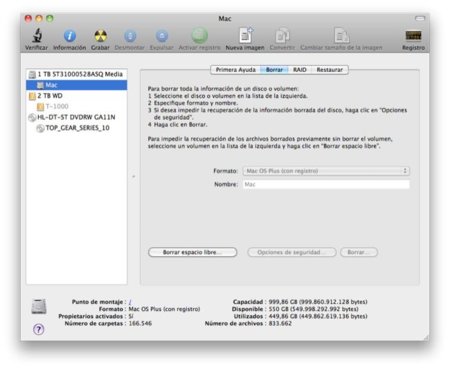
Task: Select the T-1000 volume
Action: tap(76, 106)
